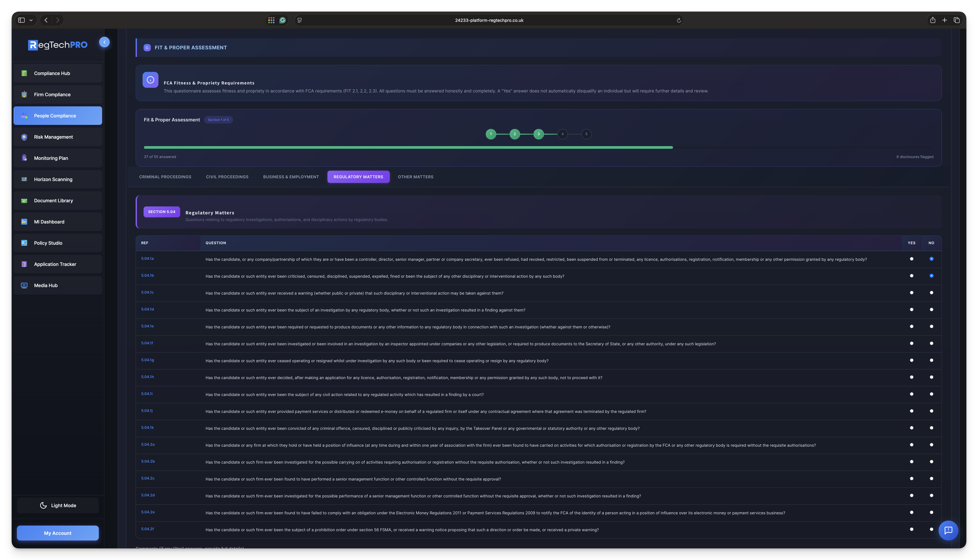Open the browser sidebar dropdown arrow
Image resolution: width=978 pixels, height=560 pixels.
[31, 20]
